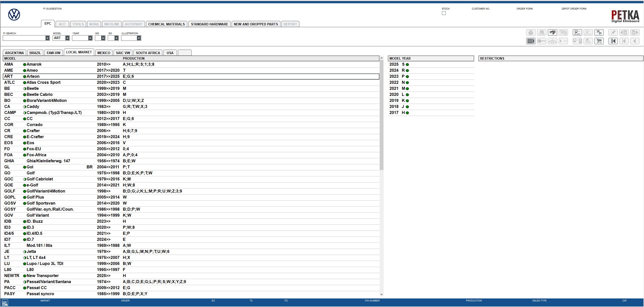Toggle the STOCK checkbox
This screenshot has width=644, height=307.
(x=444, y=13)
